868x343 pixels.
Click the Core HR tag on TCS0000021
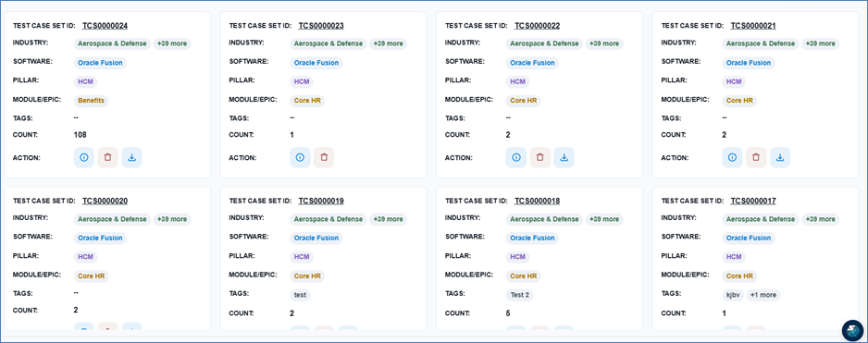739,101
